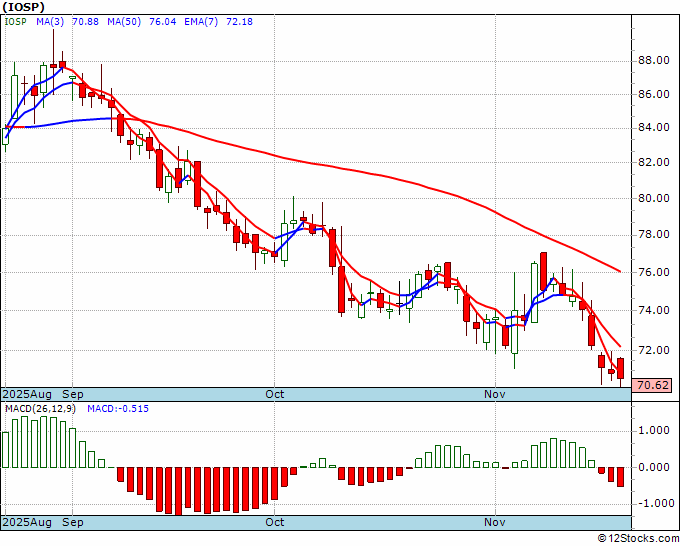Click the last red candlestick near 71
The height and width of the screenshot is (546, 680).
(x=621, y=368)
